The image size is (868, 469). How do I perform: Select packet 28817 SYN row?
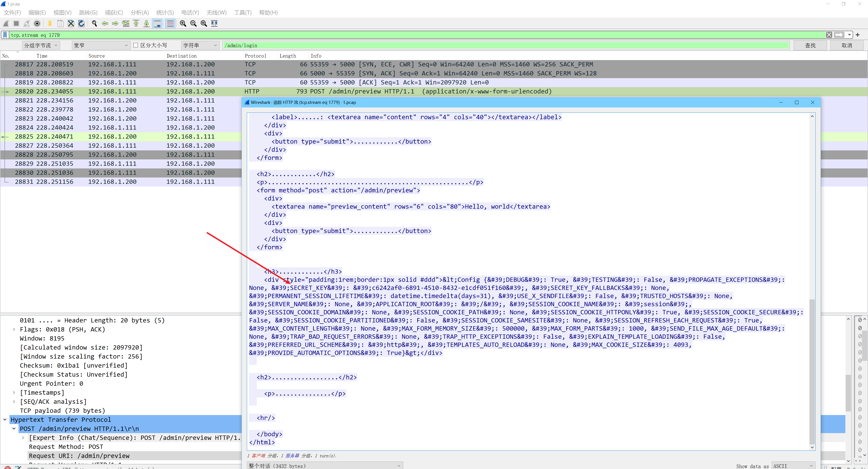tap(434, 64)
